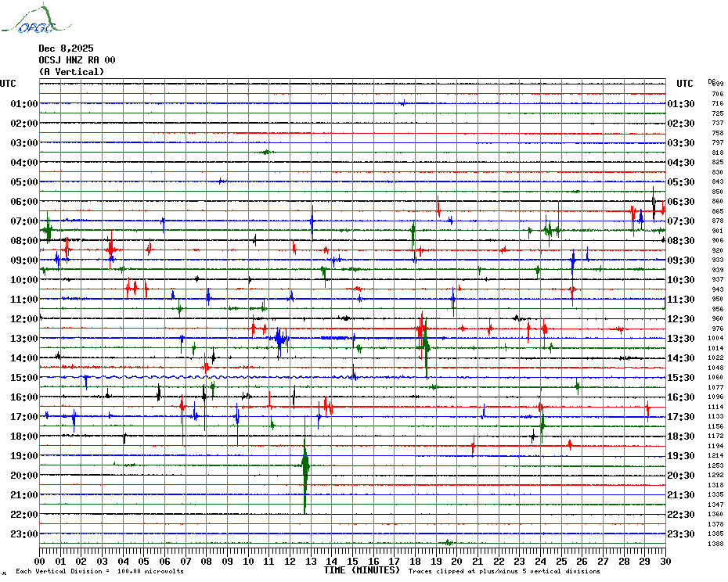Select the station label OCSJ HNZ RA 00
This screenshot has width=728, height=582.
(77, 60)
